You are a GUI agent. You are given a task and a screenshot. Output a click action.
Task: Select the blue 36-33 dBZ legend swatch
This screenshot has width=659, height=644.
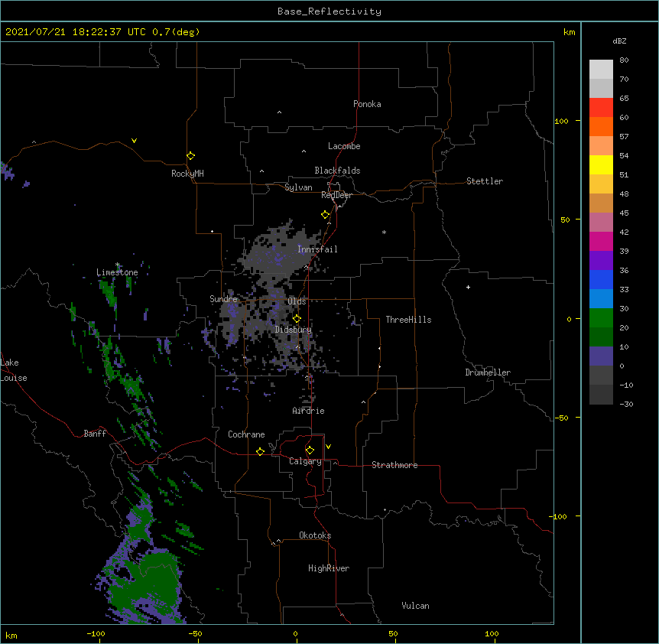(x=601, y=279)
